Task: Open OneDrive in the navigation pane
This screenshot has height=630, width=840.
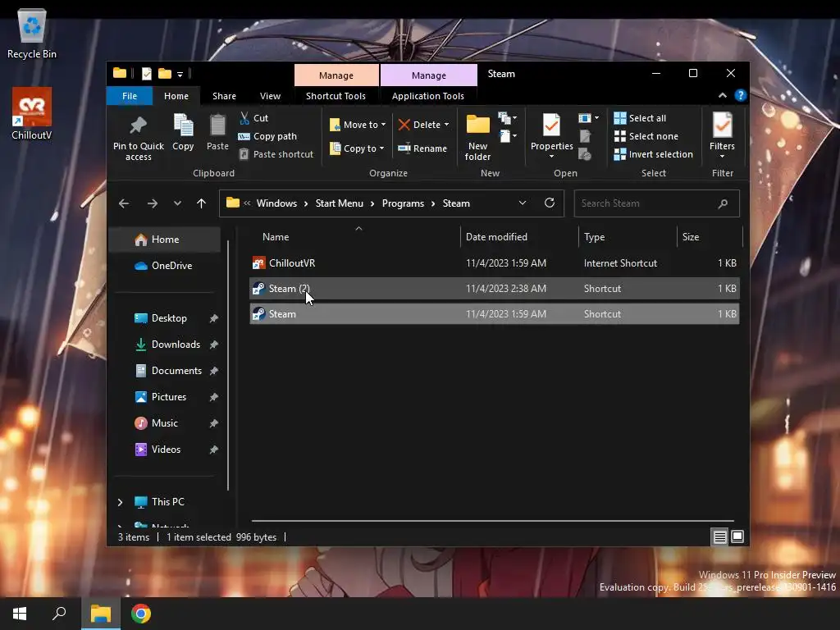Action: pyautogui.click(x=164, y=266)
